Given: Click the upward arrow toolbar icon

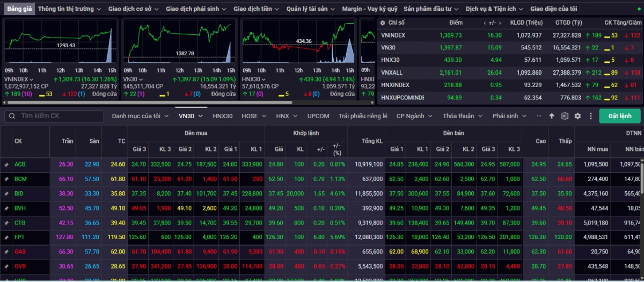Looking at the screenshot, I should (552, 116).
